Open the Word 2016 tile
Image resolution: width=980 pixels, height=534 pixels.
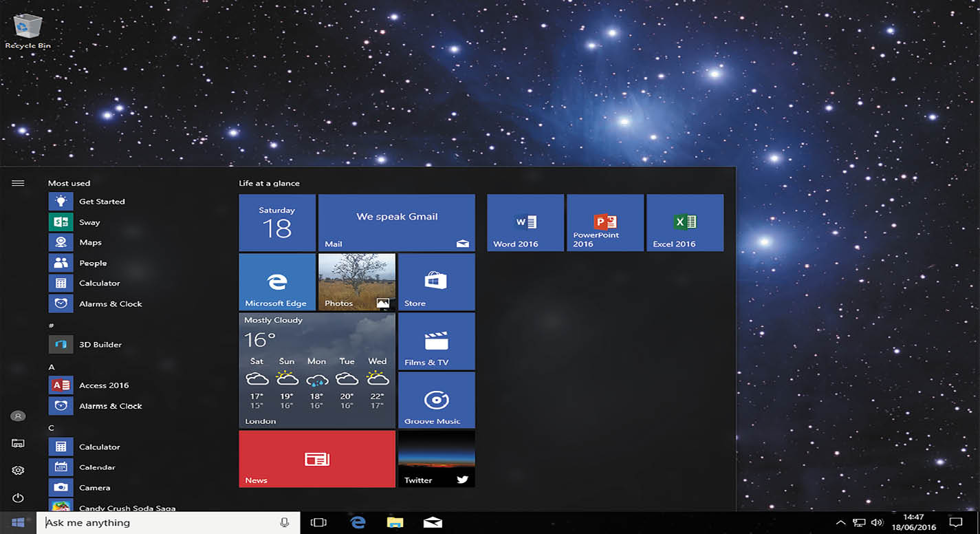click(525, 222)
